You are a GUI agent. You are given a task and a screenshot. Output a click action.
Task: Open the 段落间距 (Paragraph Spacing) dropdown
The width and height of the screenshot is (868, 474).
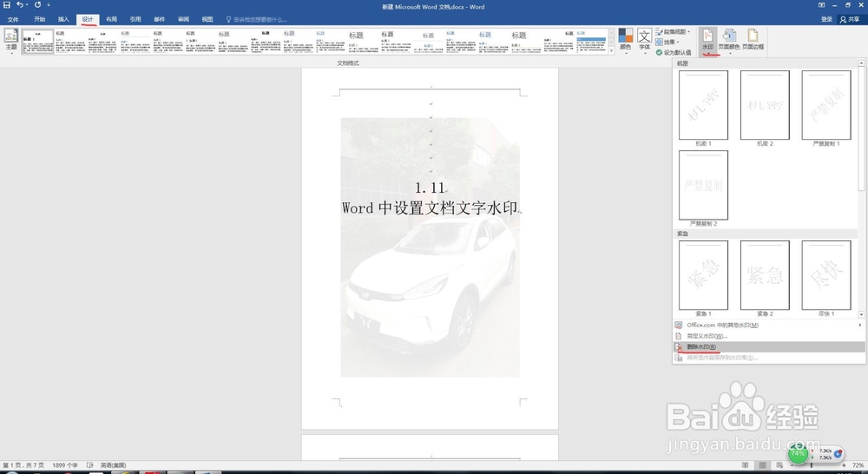pyautogui.click(x=674, y=32)
